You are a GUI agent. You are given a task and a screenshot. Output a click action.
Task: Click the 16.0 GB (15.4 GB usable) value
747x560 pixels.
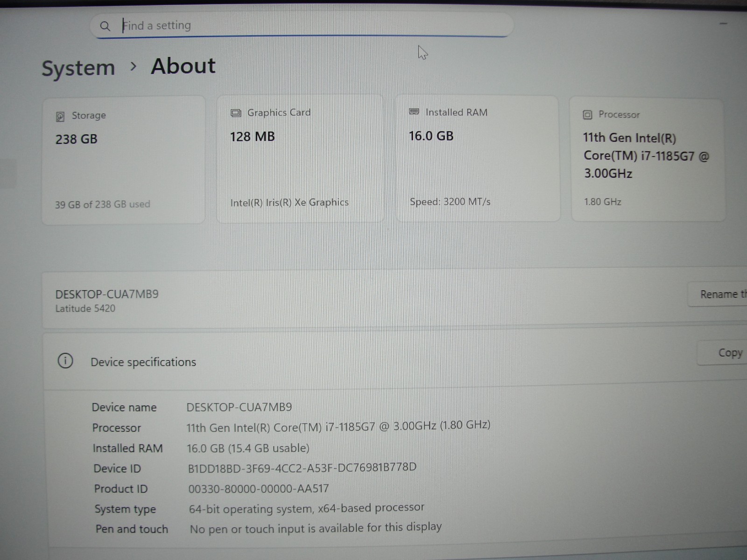[248, 448]
